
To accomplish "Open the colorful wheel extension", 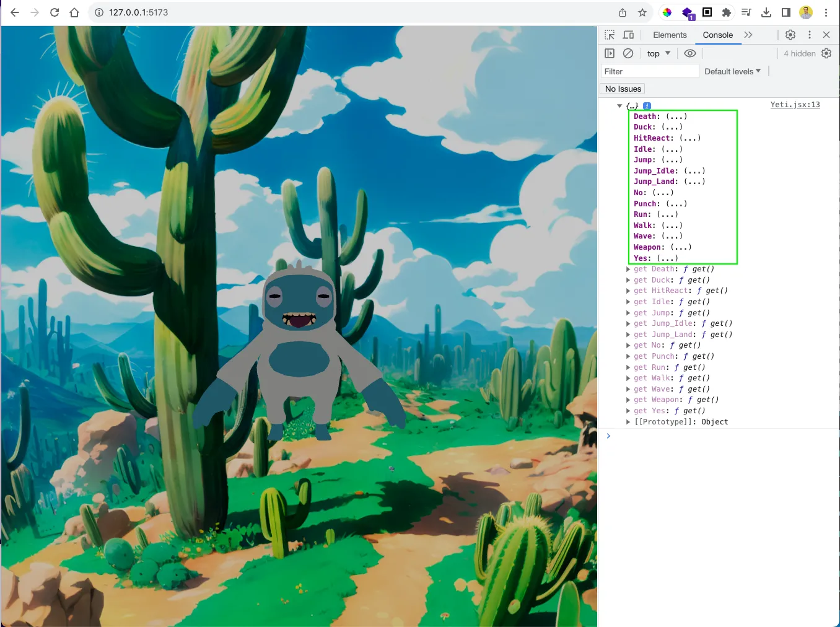I will point(667,12).
